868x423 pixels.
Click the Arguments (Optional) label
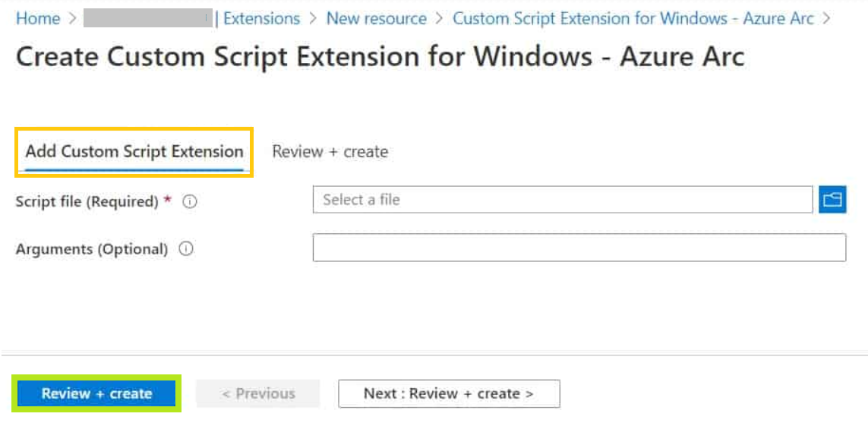tap(92, 250)
